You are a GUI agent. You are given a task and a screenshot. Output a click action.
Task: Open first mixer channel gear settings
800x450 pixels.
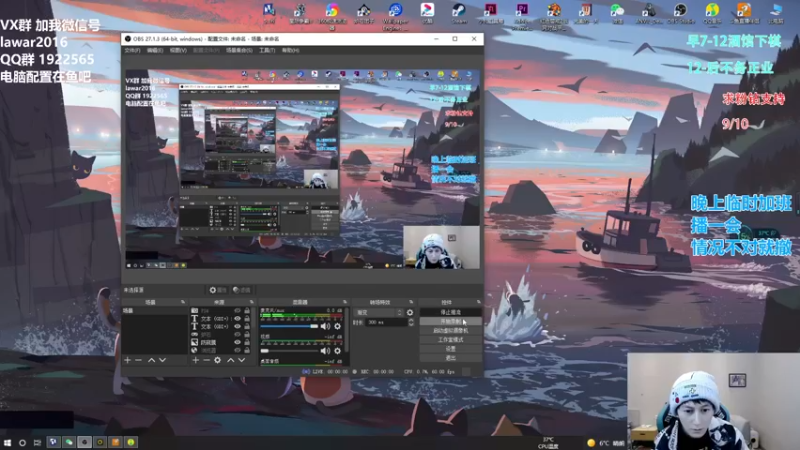337,326
